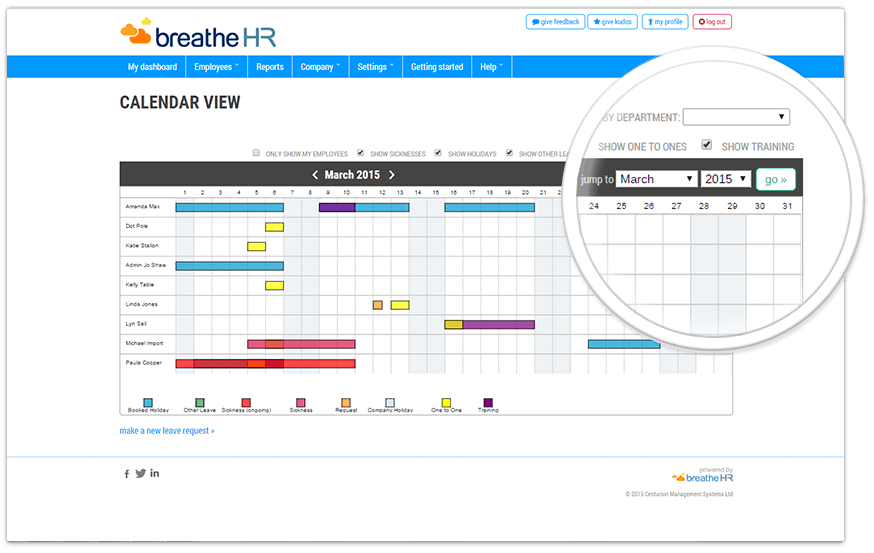
Task: Toggle the Show Training checkbox
Action: click(x=707, y=145)
